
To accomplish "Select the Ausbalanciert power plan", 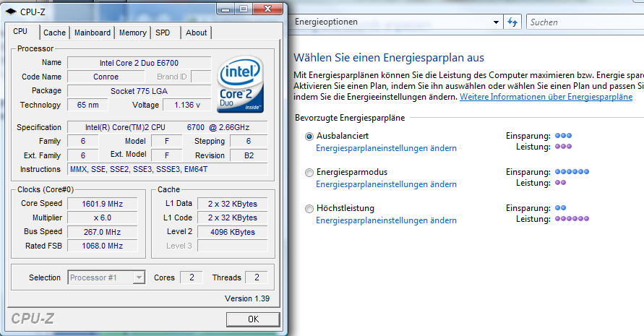I will pos(309,137).
